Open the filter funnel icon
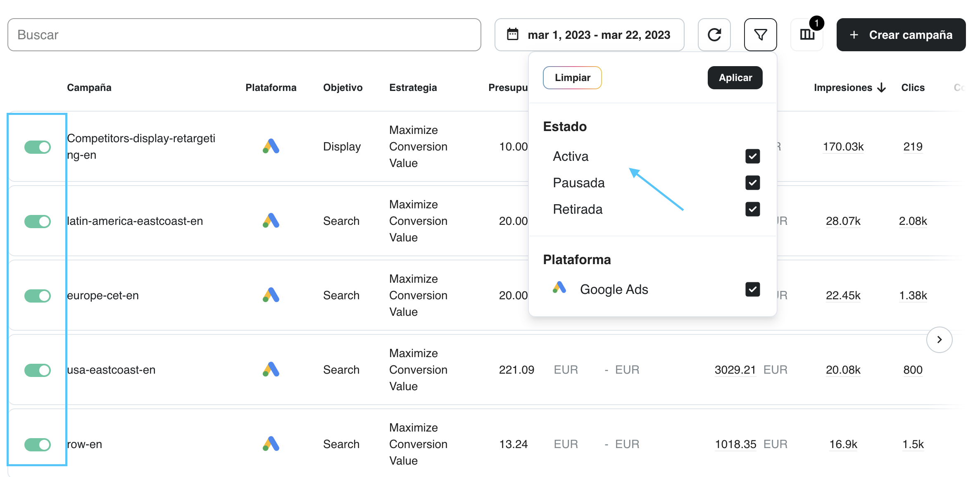Image resolution: width=980 pixels, height=477 pixels. point(760,35)
